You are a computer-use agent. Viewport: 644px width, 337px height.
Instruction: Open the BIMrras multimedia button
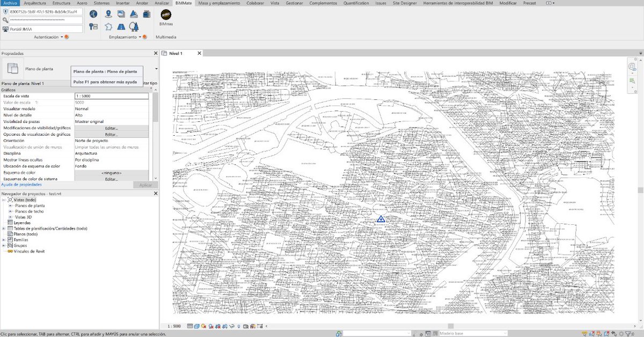click(x=165, y=19)
